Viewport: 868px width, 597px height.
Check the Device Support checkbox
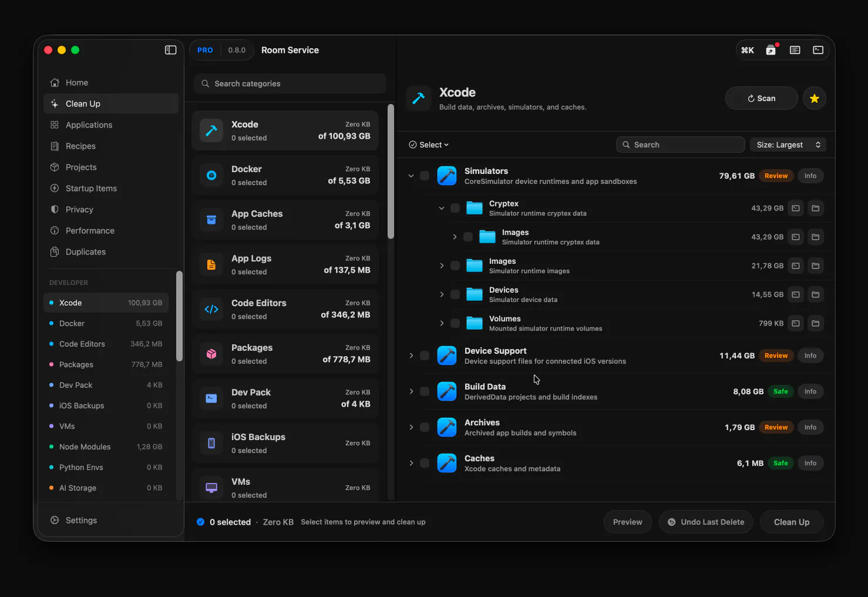pos(425,355)
